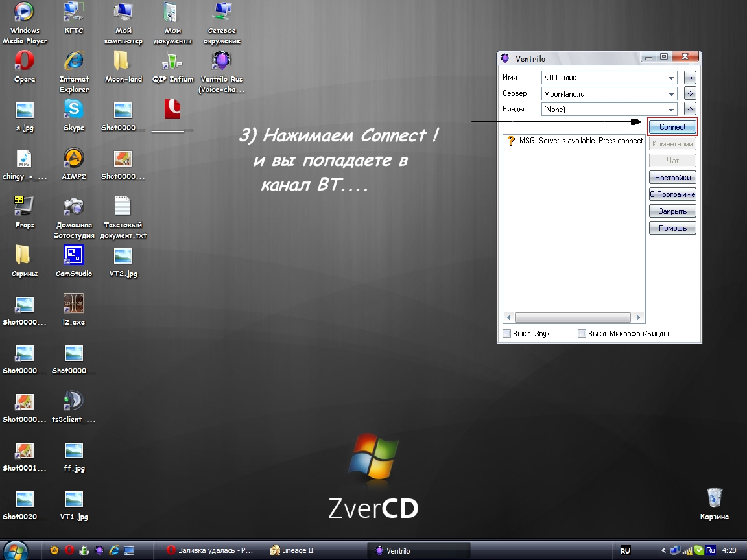Open Мой компьютер desktop icon
Screen dimensions: 747x560
(x=123, y=23)
